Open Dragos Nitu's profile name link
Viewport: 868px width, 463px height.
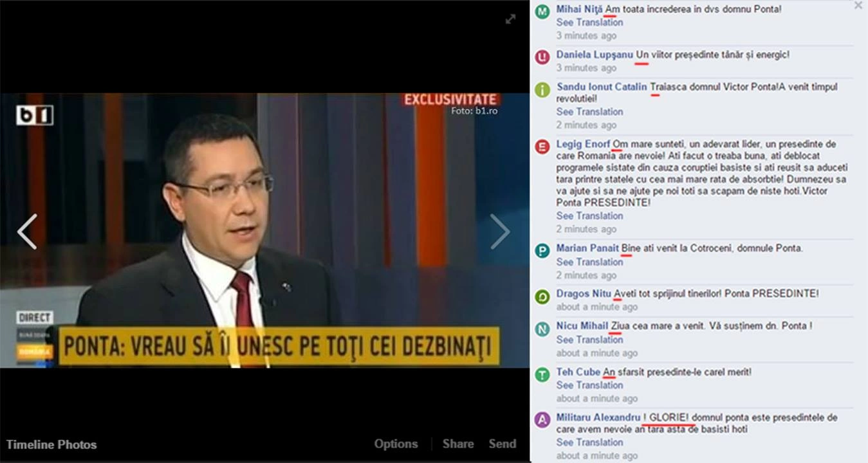584,293
